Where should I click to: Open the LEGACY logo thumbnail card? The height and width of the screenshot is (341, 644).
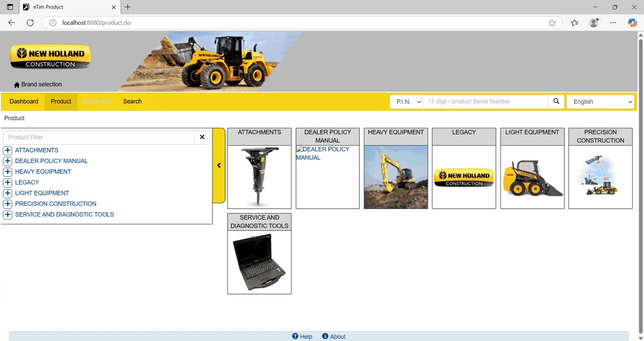pos(464,177)
